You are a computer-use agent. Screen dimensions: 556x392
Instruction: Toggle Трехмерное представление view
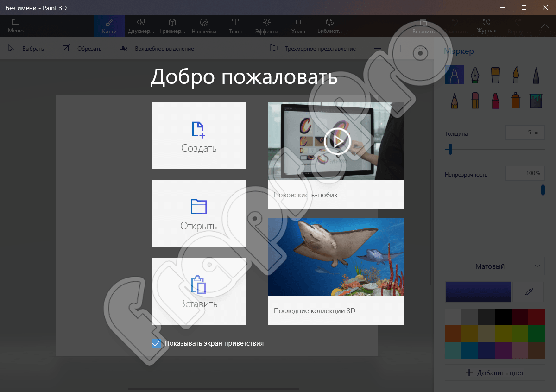tap(313, 49)
